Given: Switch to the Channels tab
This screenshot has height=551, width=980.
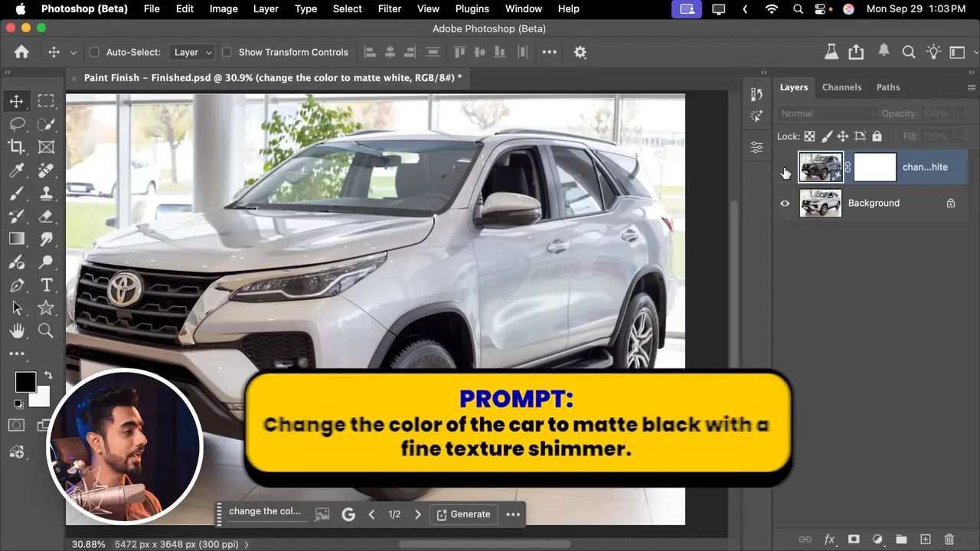Looking at the screenshot, I should pos(841,87).
